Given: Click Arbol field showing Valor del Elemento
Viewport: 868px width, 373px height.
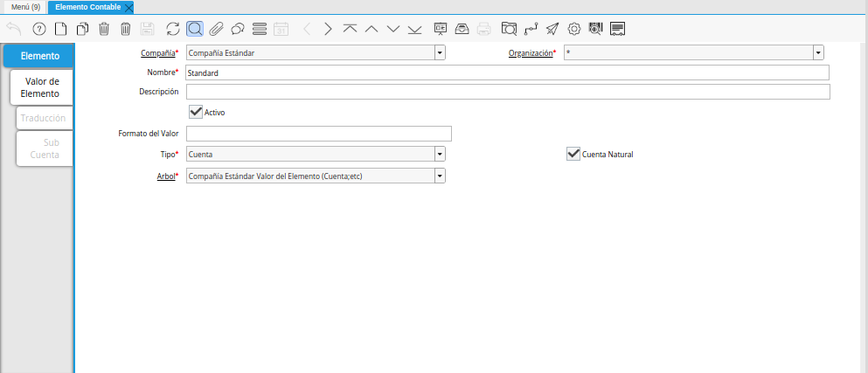Looking at the screenshot, I should [310, 176].
